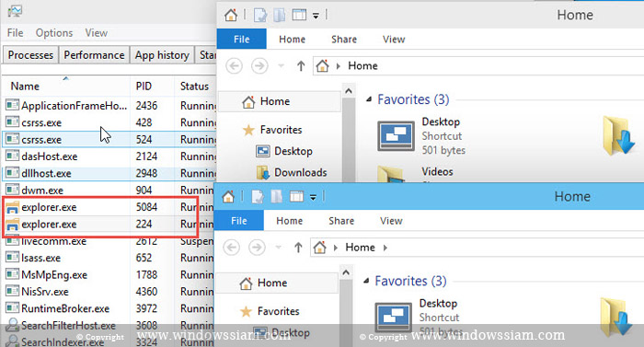Screen dimensions: 644x347
Task: Open the Task Manager Options menu
Action: (x=53, y=33)
